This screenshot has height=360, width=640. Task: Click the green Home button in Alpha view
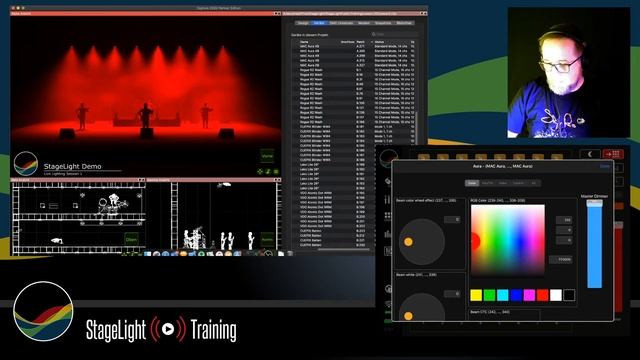click(x=267, y=156)
